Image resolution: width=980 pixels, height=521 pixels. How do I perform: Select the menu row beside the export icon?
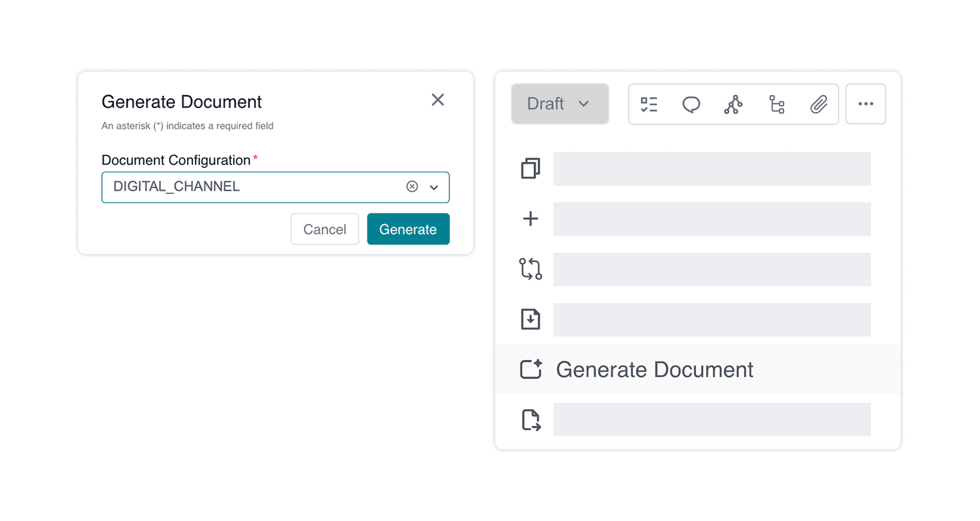point(712,419)
